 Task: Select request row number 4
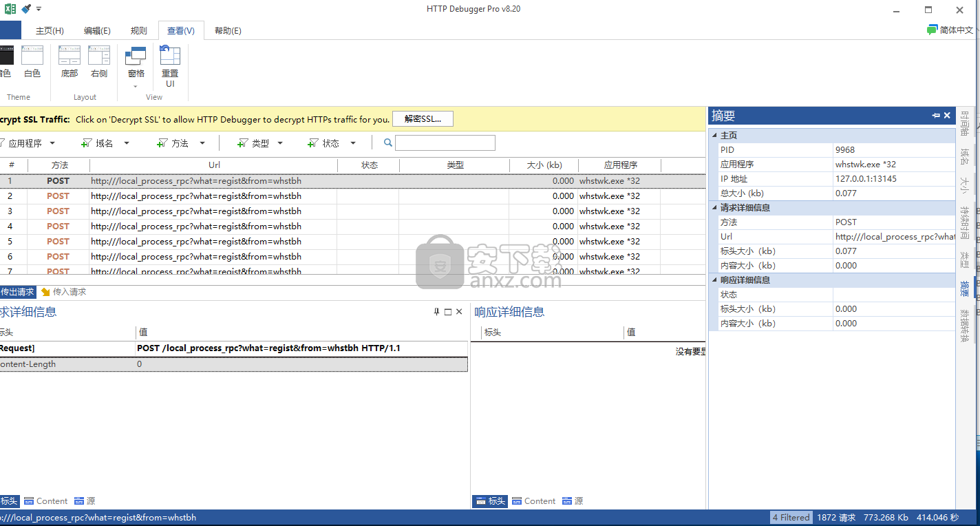[352, 227]
